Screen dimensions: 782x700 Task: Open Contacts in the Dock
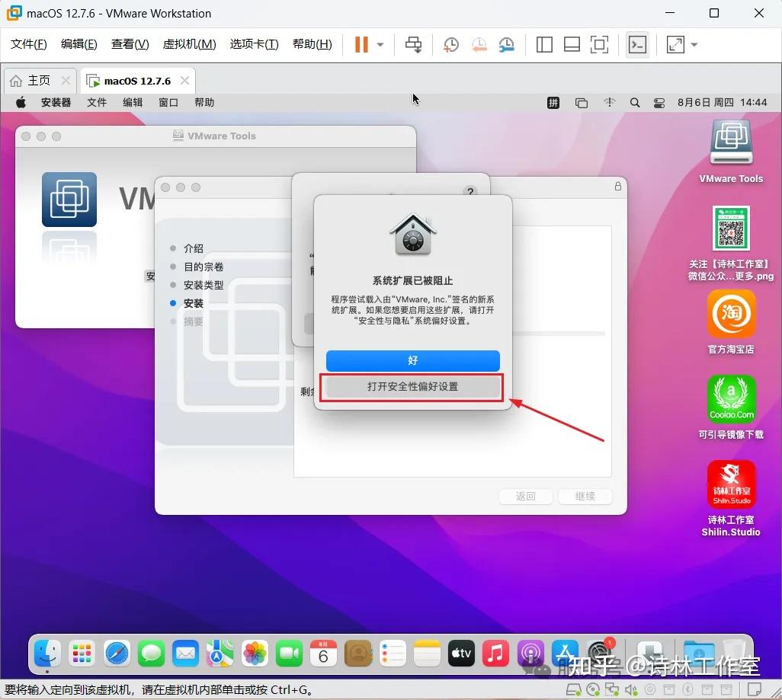click(x=358, y=653)
